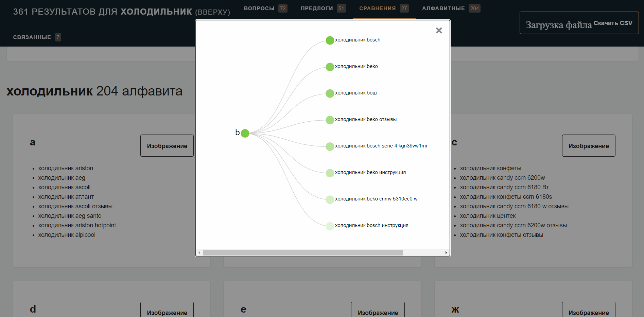This screenshot has height=317, width=644.
Task: Click 'холодильник атлант' list item
Action: [66, 197]
